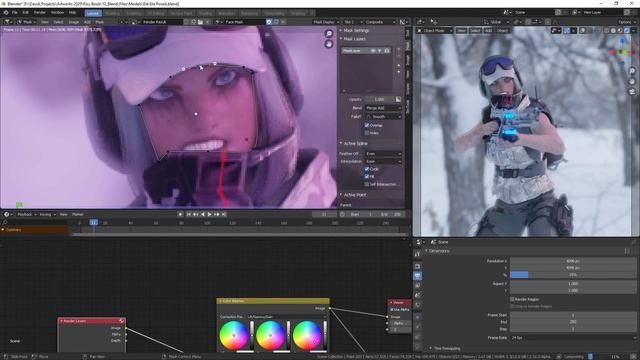Click the pan hand icon in image editor
The image size is (640, 360).
coord(329,43)
